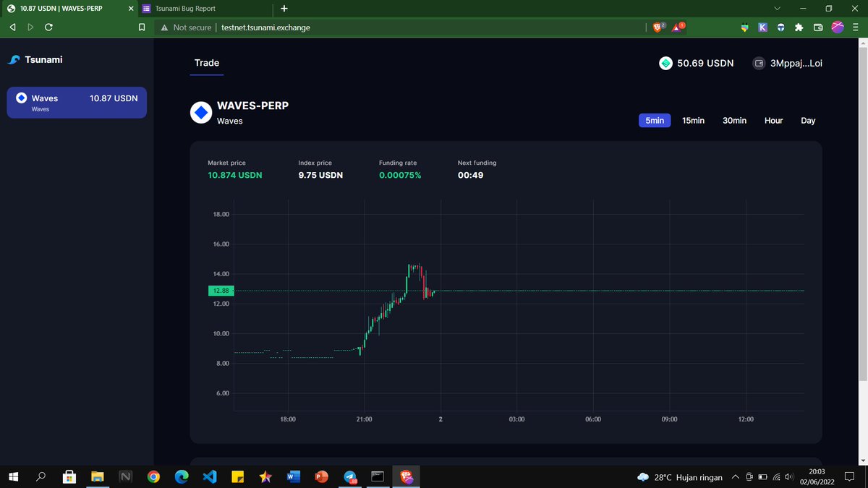
Task: Click the Funding rate value 0.00075%
Action: [x=400, y=175]
